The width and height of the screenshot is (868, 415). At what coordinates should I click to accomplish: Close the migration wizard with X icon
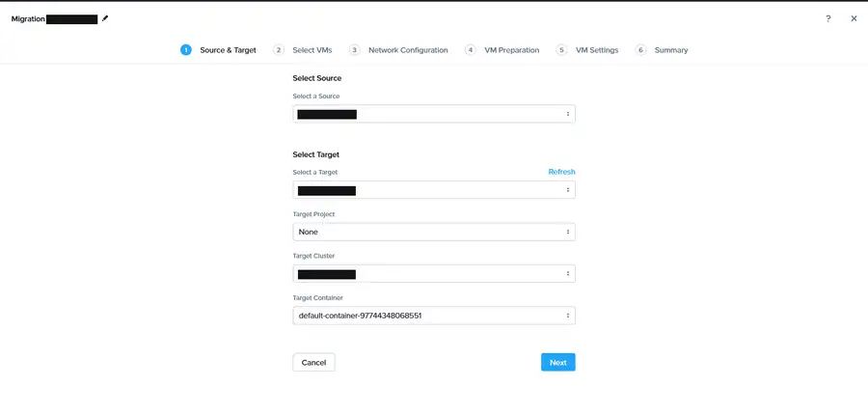pos(854,19)
